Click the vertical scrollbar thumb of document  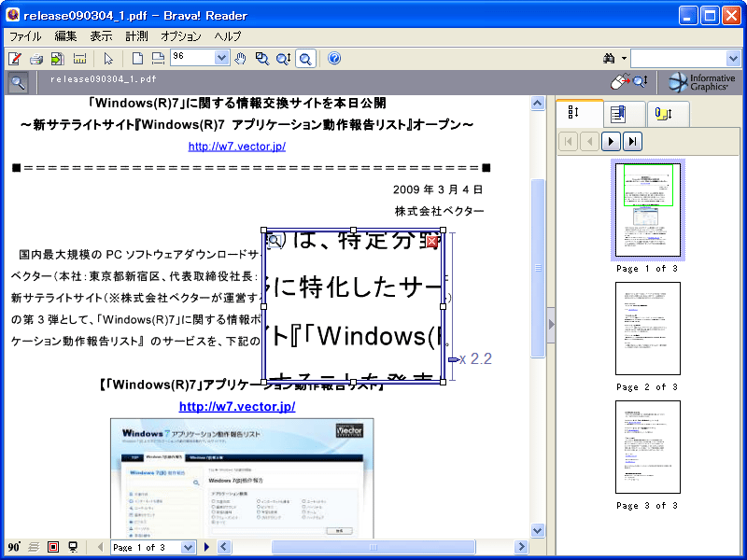[x=538, y=268]
